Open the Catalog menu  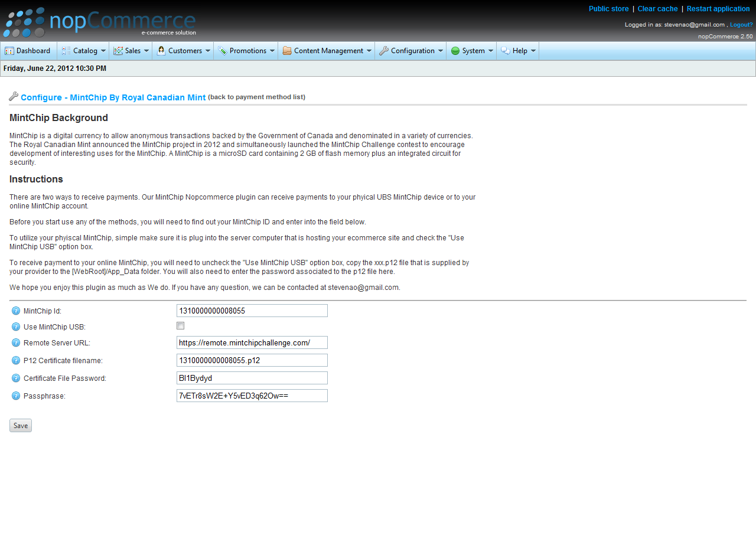pyautogui.click(x=83, y=51)
